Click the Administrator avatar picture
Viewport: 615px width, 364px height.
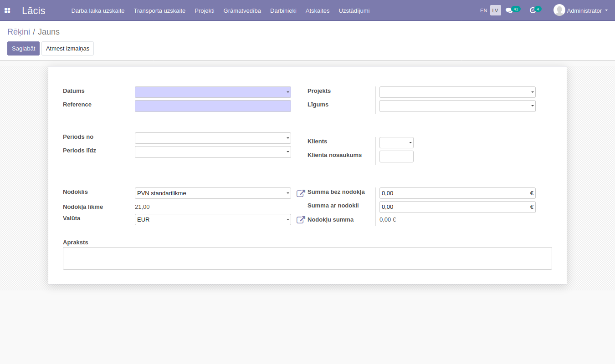pyautogui.click(x=559, y=10)
